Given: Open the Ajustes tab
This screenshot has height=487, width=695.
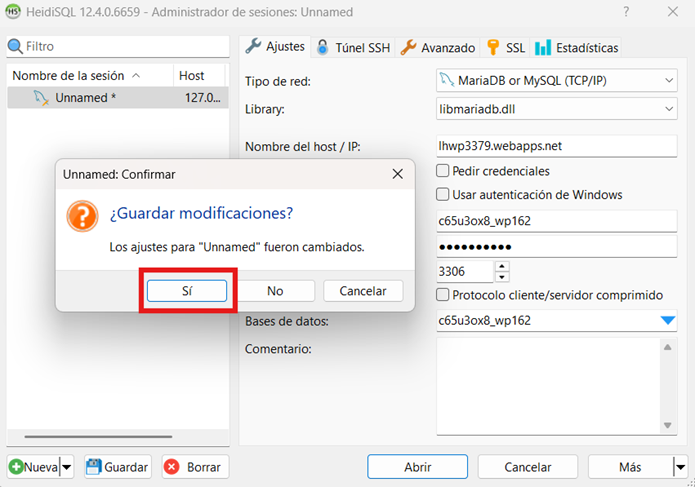Looking at the screenshot, I should coord(275,47).
